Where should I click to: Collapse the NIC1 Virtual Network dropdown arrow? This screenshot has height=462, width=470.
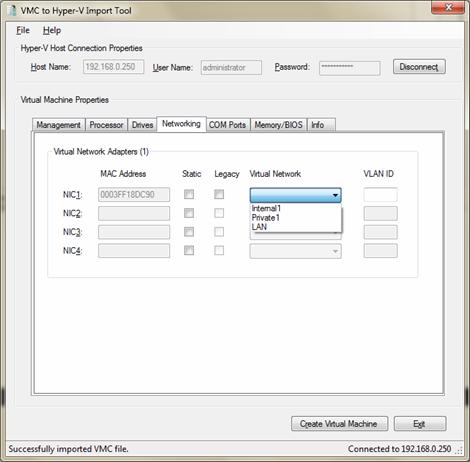[x=335, y=195]
